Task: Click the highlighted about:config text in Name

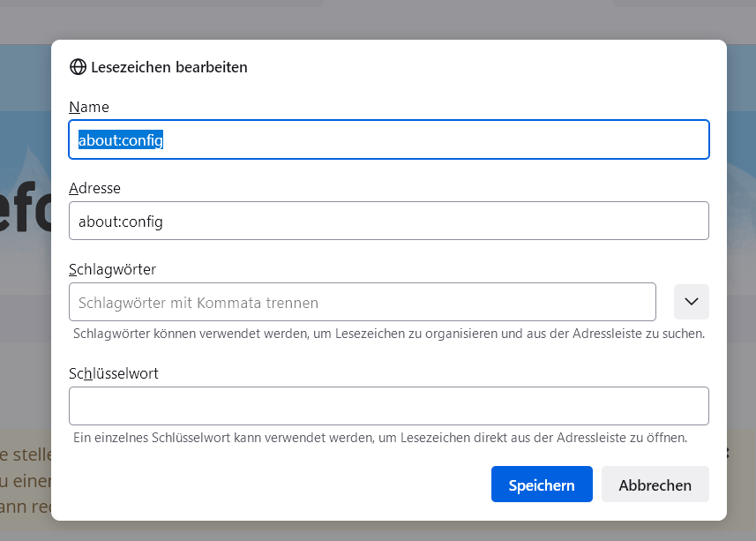Action: (x=121, y=140)
